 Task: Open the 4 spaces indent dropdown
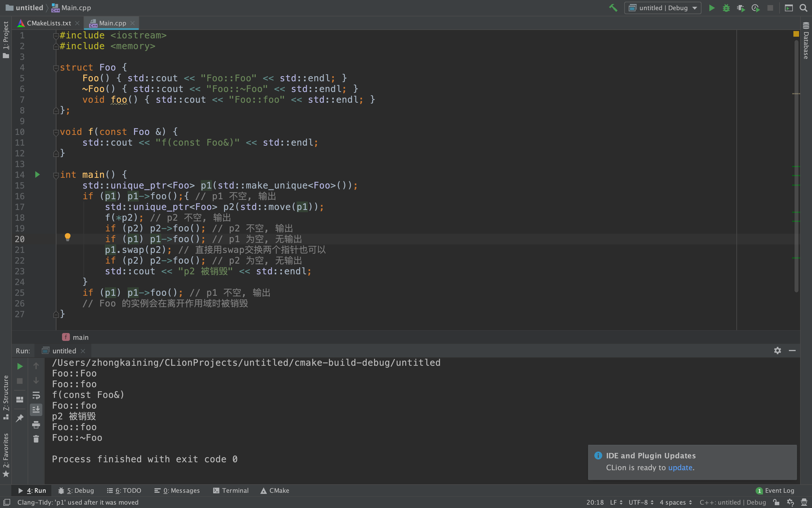click(676, 502)
